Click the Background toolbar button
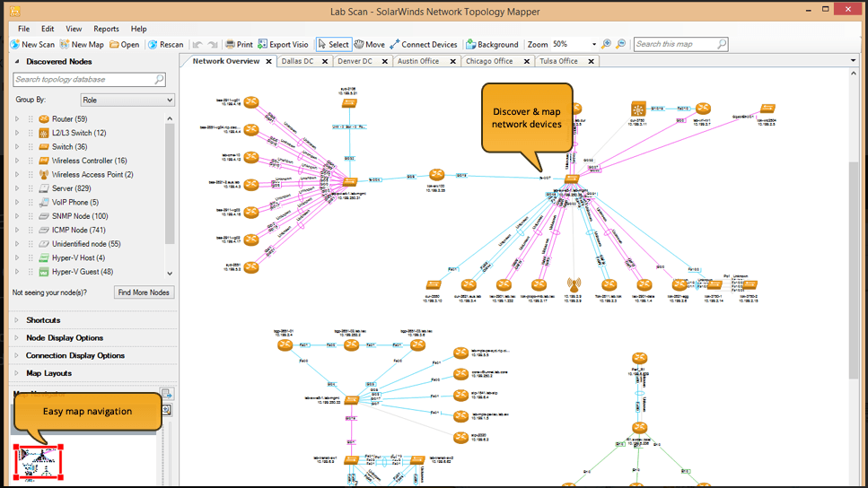 (492, 44)
